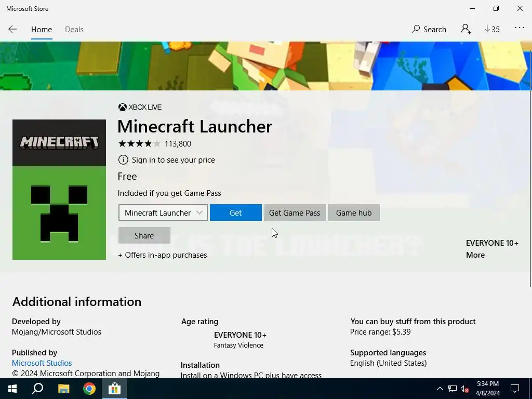Click "Sign in to see your price" text
Image resolution: width=532 pixels, height=399 pixels.
coord(174,160)
